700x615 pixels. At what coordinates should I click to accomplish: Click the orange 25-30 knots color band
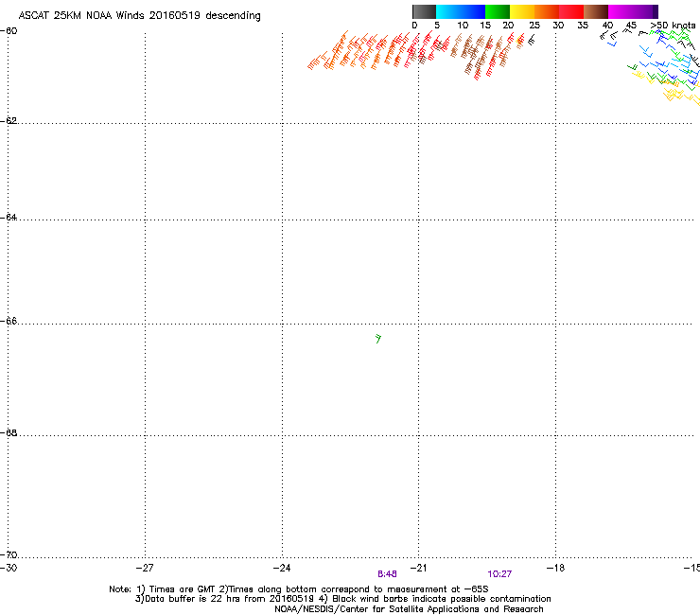tap(547, 11)
